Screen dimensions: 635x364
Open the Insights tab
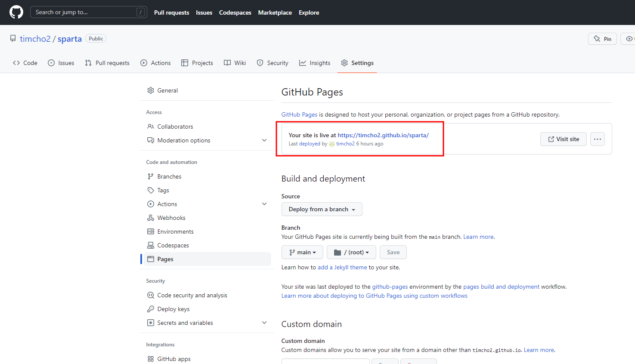[x=315, y=63]
